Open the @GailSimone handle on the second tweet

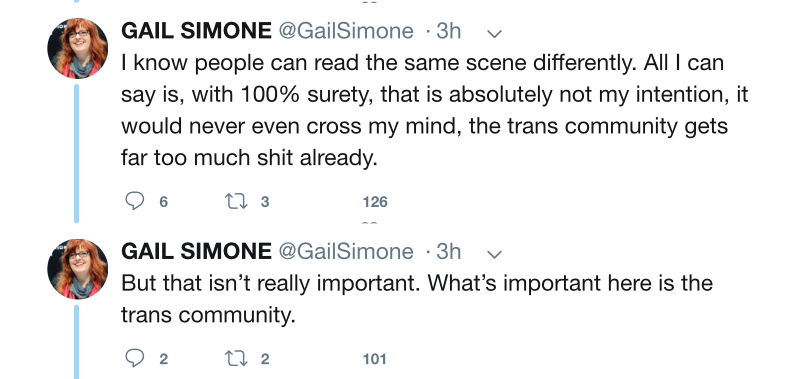[346, 252]
